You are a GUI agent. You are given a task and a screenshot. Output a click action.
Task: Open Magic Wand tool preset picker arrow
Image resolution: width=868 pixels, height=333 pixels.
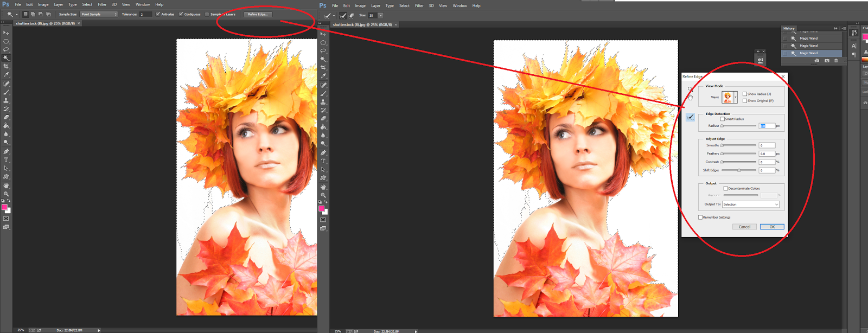tap(16, 15)
